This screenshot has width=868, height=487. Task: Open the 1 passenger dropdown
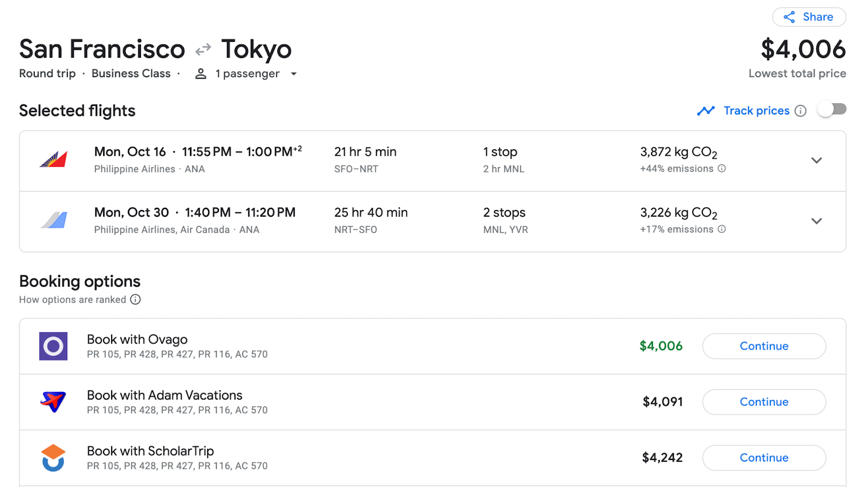[246, 73]
